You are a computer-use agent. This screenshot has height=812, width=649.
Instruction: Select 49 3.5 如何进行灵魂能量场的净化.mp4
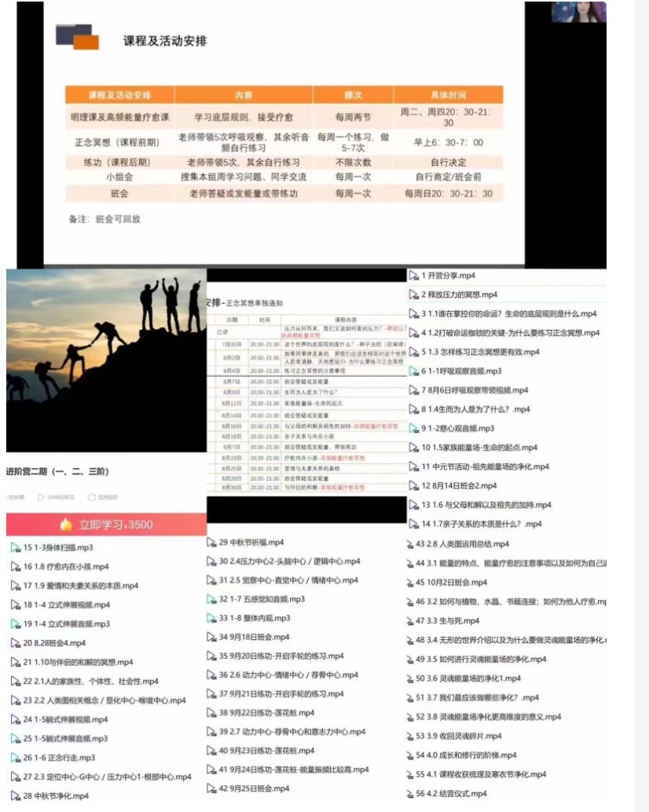click(481, 660)
